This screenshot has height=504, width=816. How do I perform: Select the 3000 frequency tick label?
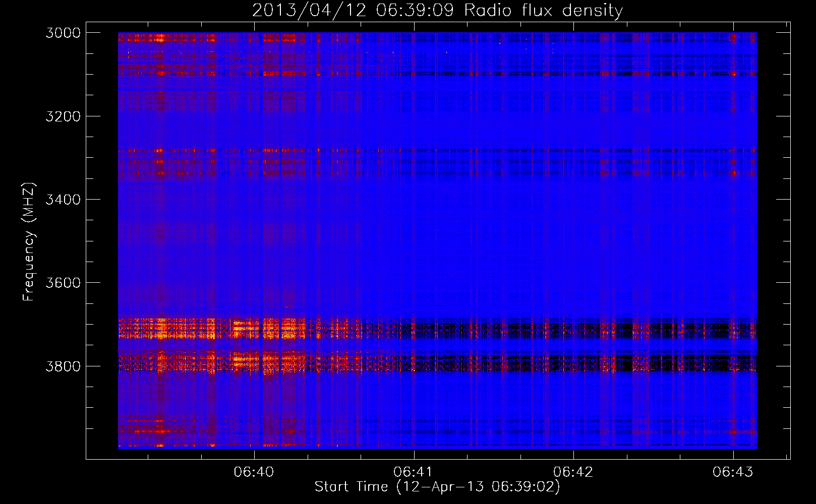click(63, 33)
